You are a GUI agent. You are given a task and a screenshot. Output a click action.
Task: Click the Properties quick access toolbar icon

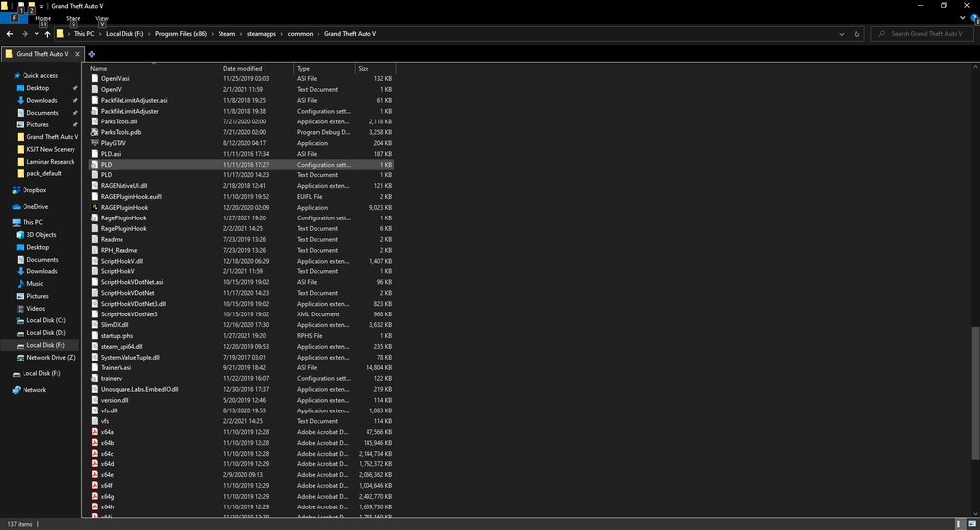click(20, 6)
